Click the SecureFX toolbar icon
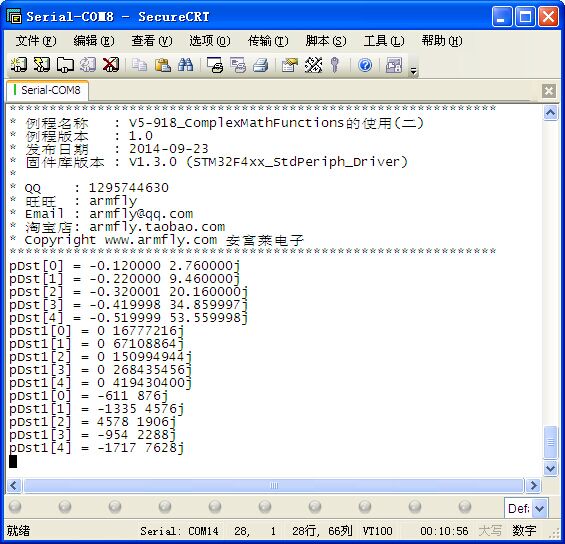This screenshot has width=565, height=544. (x=394, y=65)
